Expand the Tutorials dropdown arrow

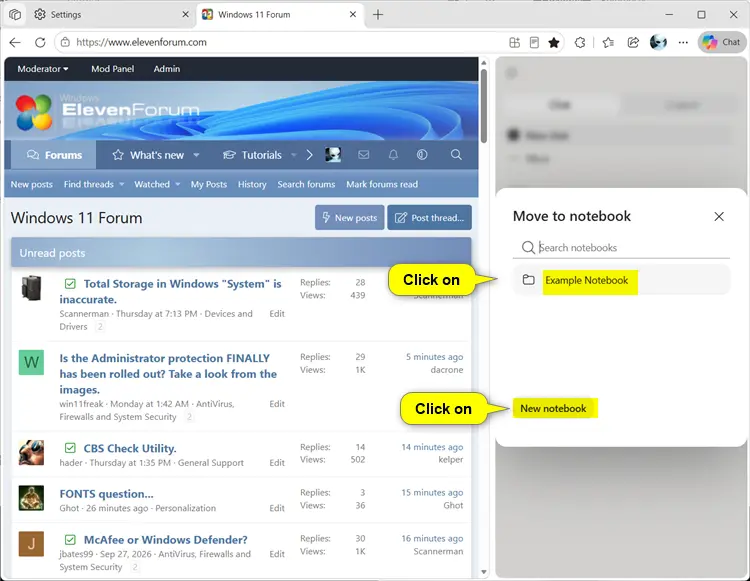(x=294, y=155)
